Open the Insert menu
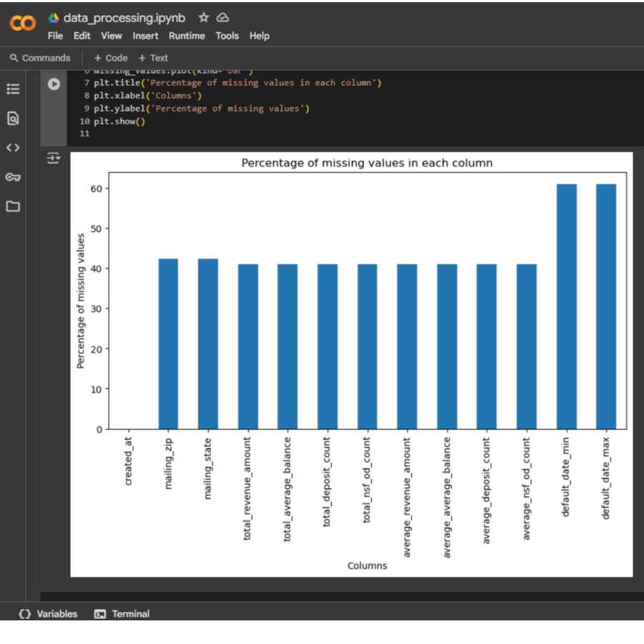This screenshot has height=644, width=644. 145,36
